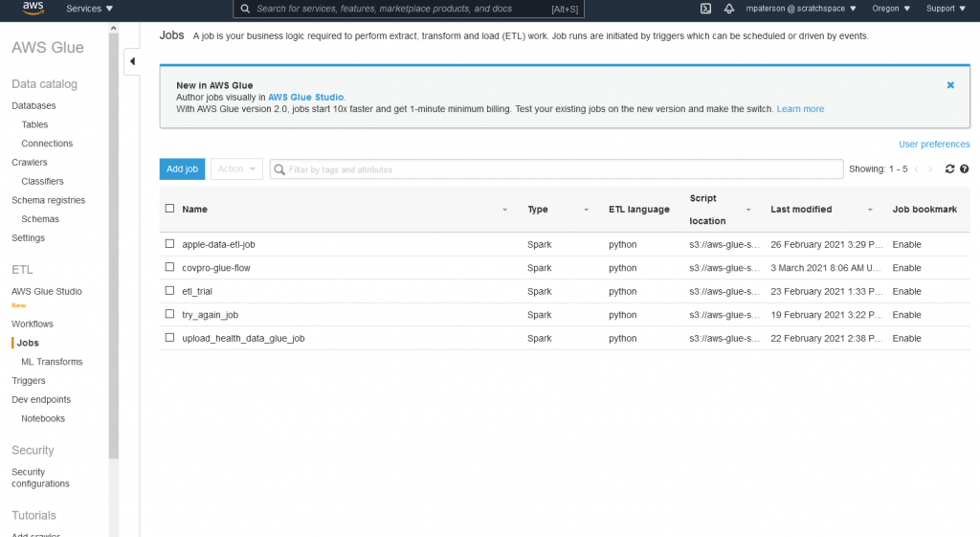Click the covpro-glue-flow name
Viewport: 980px width, 537px height.
click(x=215, y=268)
